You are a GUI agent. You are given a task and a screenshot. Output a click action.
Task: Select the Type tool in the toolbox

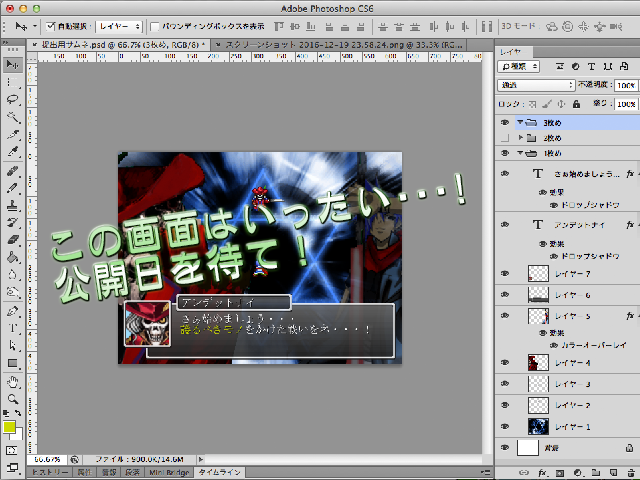pos(13,328)
